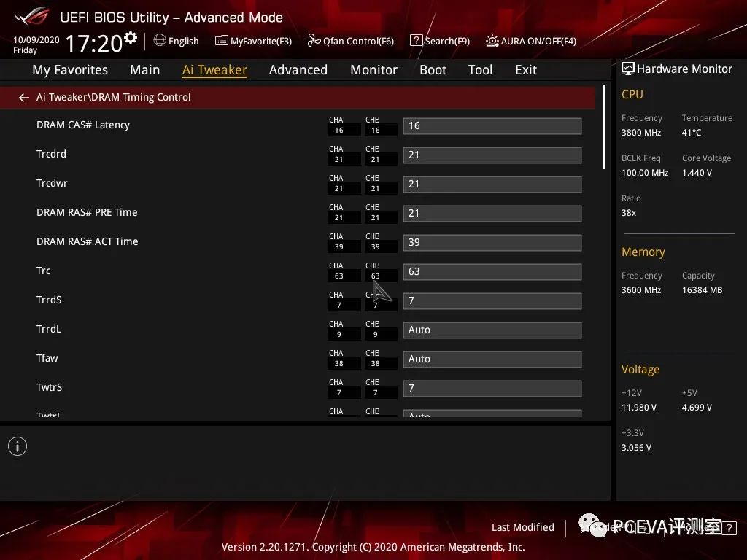Select the DRAM CAS# Latency value field
Image resolution: width=747 pixels, height=560 pixels.
[x=492, y=125]
